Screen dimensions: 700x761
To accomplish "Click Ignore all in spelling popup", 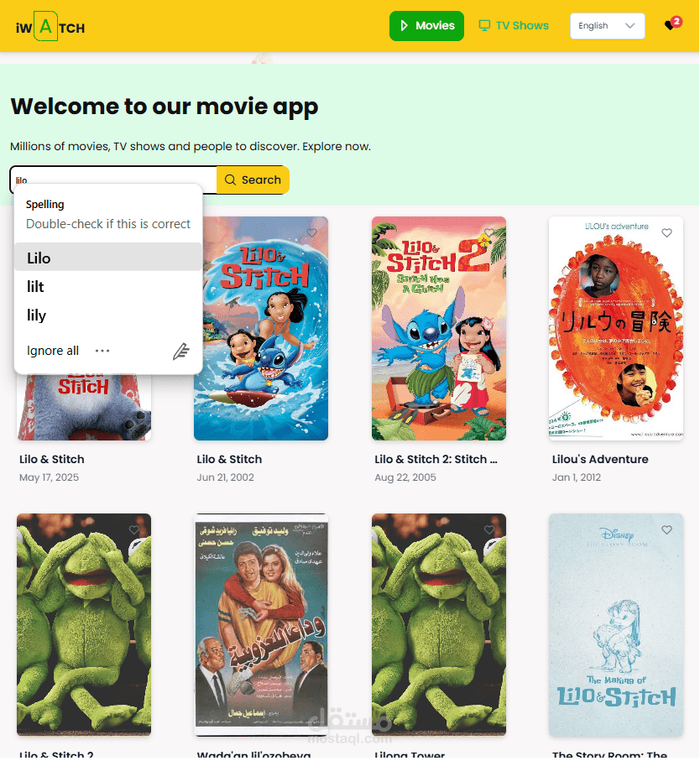I will pyautogui.click(x=53, y=352).
